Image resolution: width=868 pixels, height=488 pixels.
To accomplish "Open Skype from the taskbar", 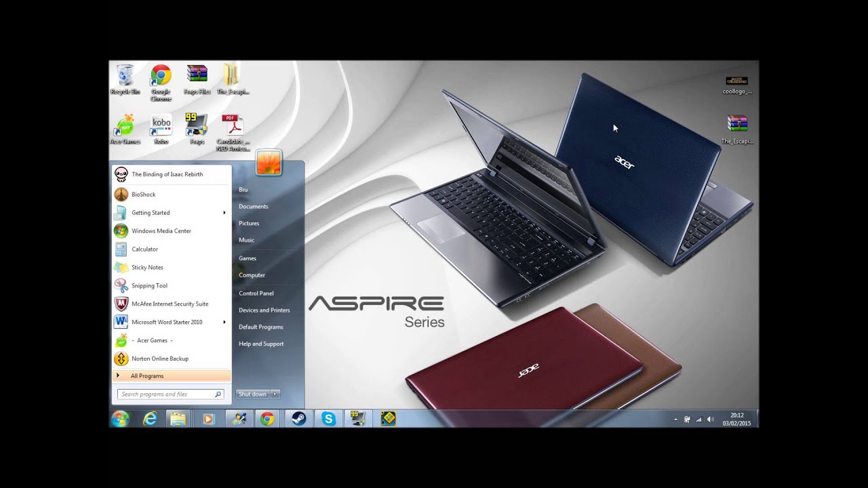I will point(328,419).
